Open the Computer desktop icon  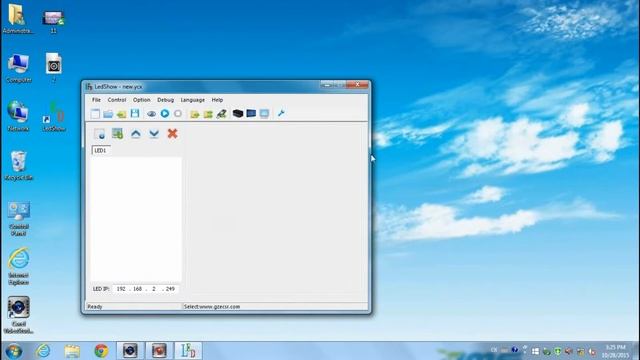click(x=18, y=69)
